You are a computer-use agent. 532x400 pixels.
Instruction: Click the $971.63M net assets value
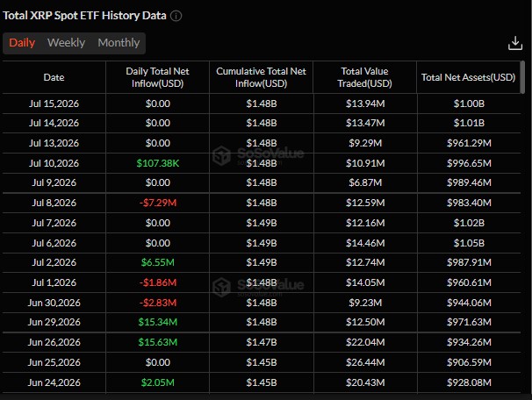[469, 322]
